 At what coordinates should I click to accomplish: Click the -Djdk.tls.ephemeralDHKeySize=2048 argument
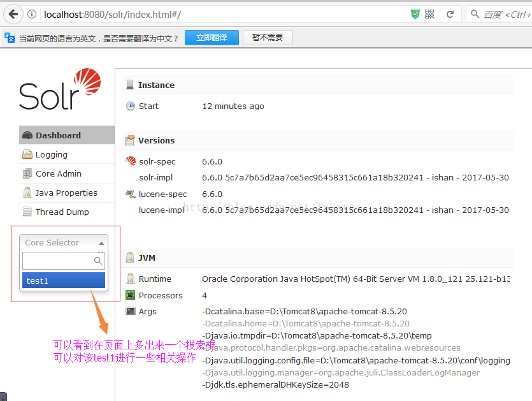pyautogui.click(x=275, y=384)
